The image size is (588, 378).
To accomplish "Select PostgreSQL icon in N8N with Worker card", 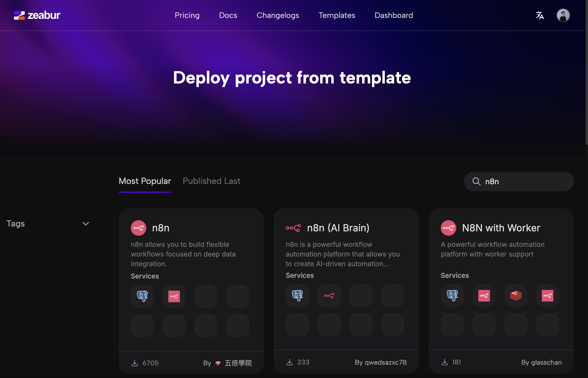I will (452, 295).
